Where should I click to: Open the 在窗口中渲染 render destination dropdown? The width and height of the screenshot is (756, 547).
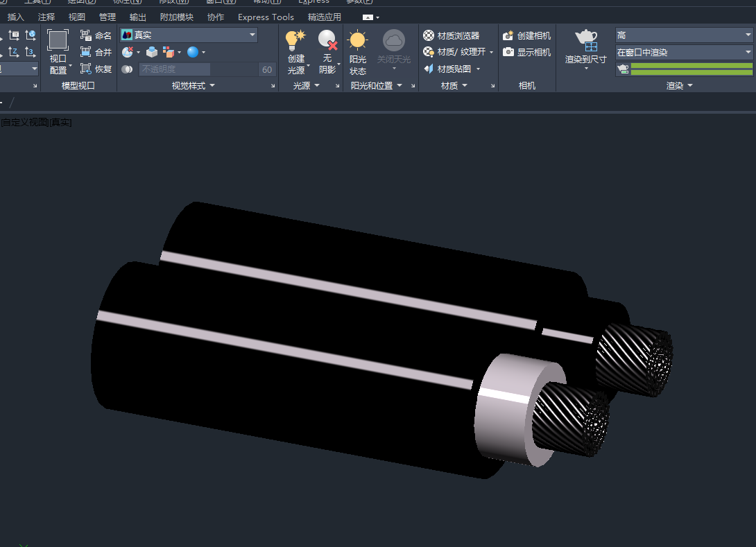pyautogui.click(x=683, y=52)
